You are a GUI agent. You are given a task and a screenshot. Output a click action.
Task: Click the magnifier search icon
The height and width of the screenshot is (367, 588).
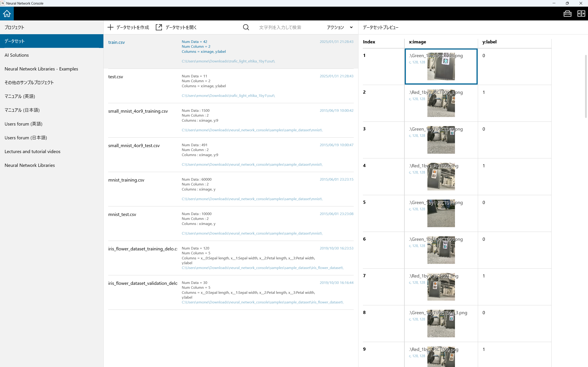tap(246, 27)
